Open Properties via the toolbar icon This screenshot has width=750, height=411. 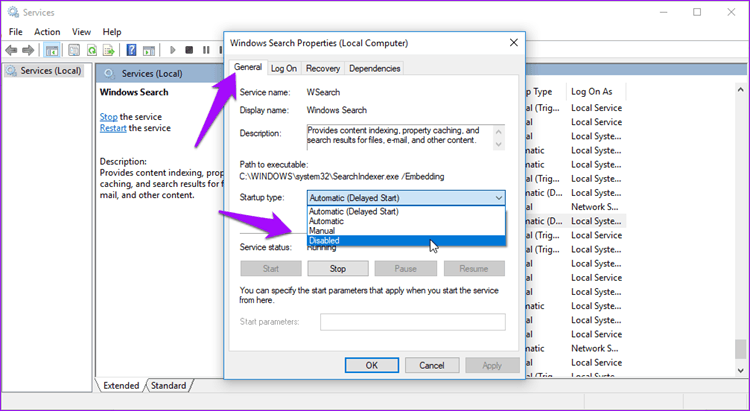coord(74,50)
